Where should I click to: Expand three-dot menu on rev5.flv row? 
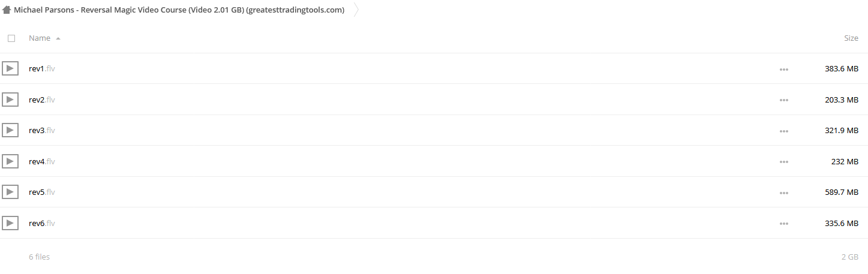tap(783, 192)
